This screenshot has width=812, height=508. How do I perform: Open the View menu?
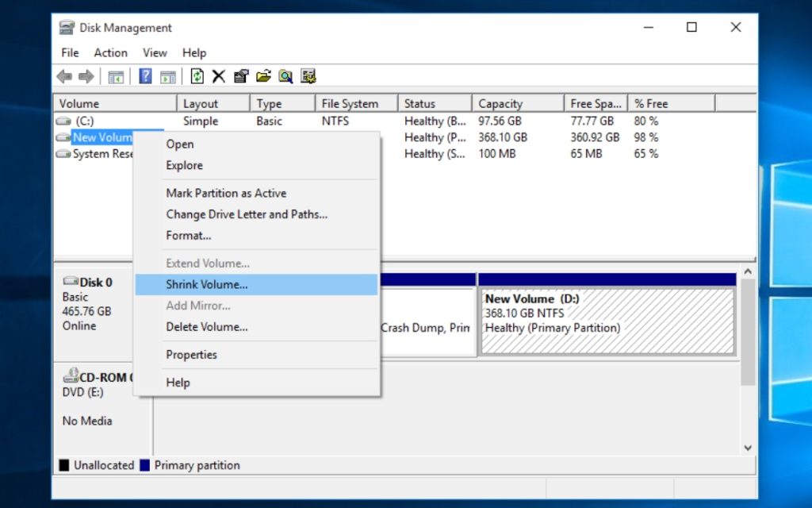(x=155, y=53)
